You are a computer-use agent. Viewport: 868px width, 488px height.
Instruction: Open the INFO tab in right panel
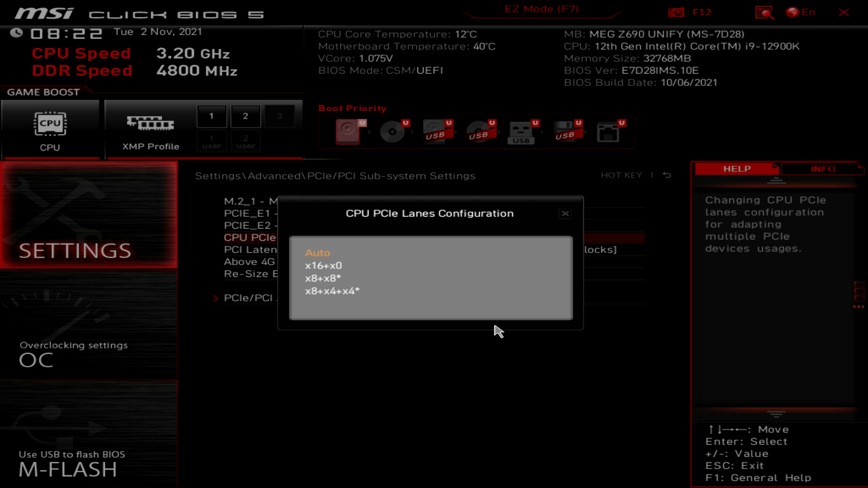823,169
